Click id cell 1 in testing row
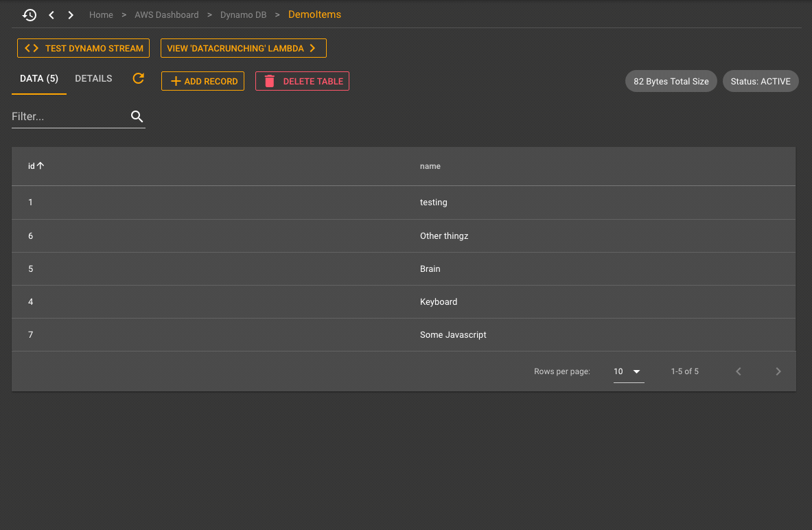This screenshot has height=530, width=812. point(31,203)
